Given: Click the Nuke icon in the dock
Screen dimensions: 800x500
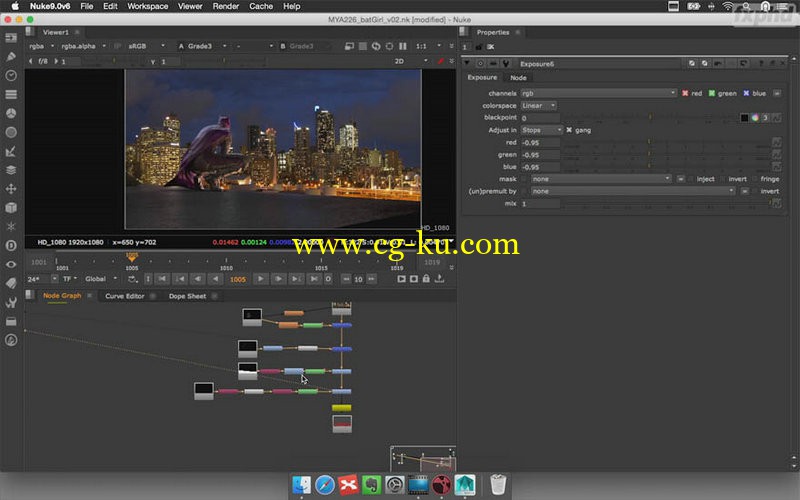Looking at the screenshot, I should pyautogui.click(x=441, y=485).
